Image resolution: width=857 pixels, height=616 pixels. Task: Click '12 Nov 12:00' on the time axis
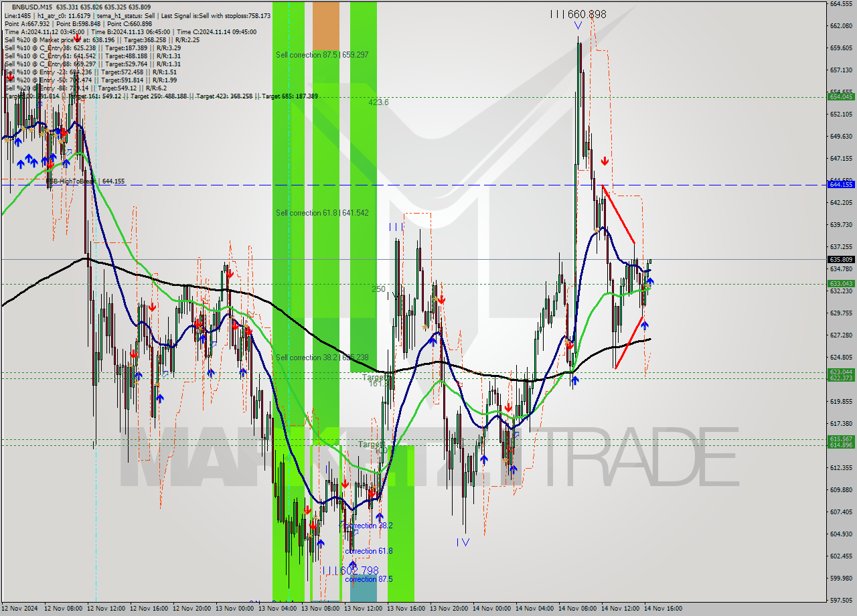coord(107,609)
